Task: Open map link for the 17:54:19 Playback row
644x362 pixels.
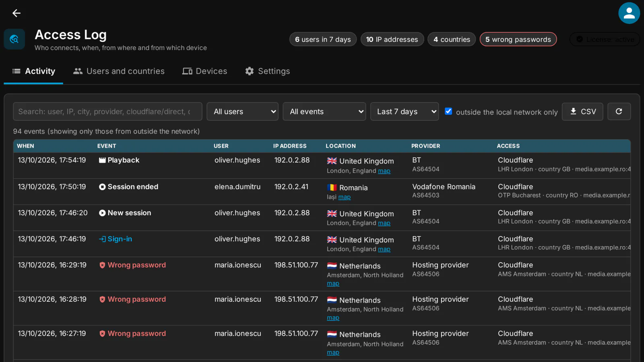Action: (384, 171)
